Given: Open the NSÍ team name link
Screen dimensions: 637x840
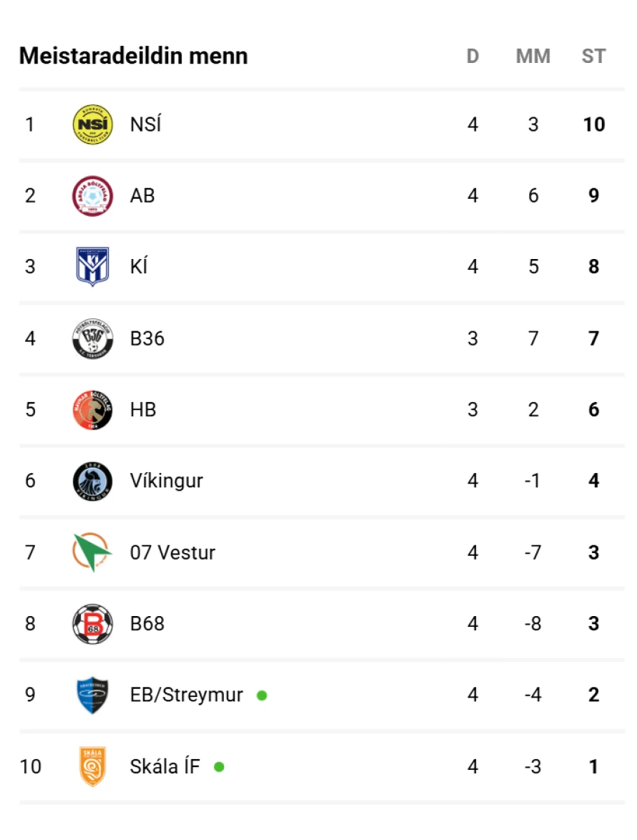Looking at the screenshot, I should click(x=145, y=124).
